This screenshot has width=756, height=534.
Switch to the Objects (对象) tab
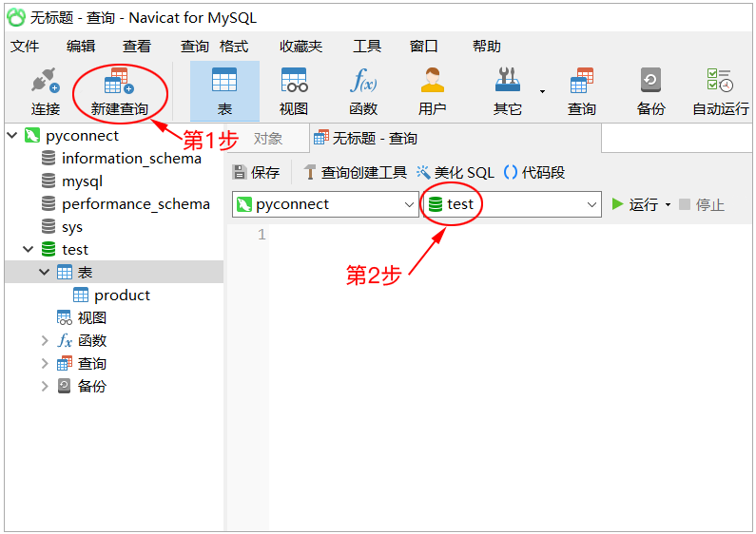pos(268,139)
